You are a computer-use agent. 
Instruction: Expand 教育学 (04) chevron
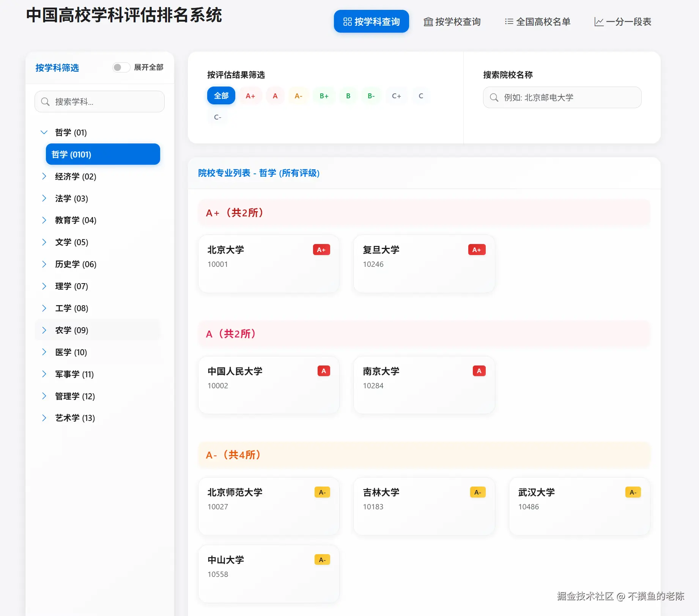(44, 220)
